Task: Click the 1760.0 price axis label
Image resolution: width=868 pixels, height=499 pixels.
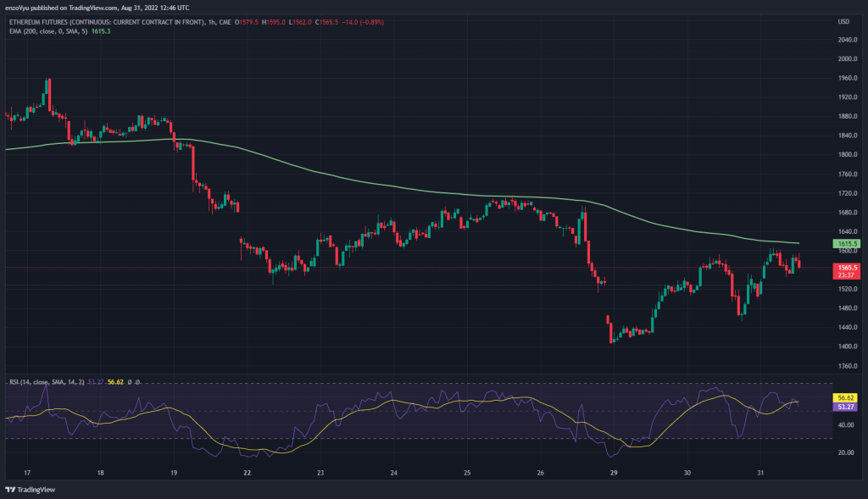Action: (848, 175)
